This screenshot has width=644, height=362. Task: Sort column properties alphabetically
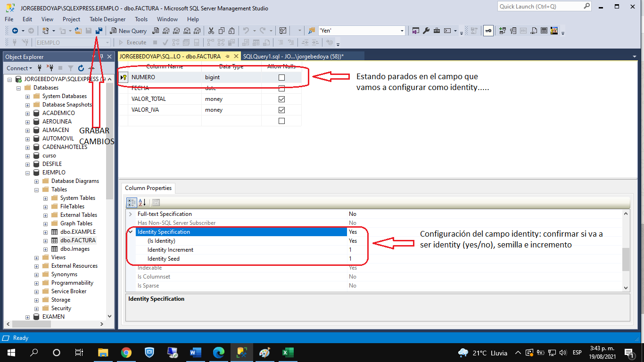pos(142,203)
